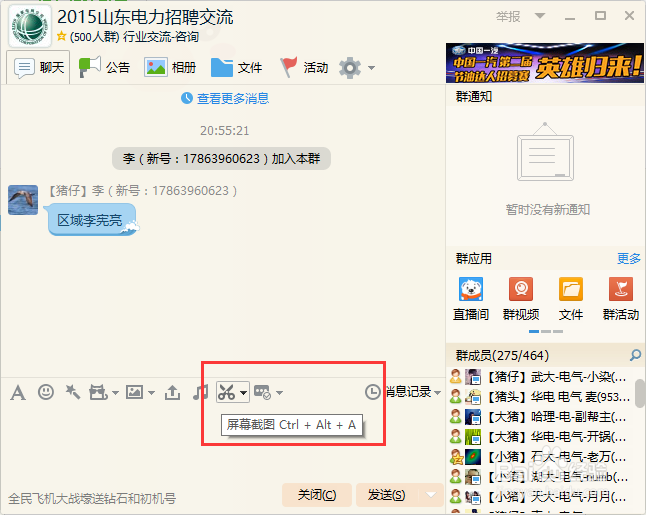
Task: Click the first page indicator dot under 群应用
Action: click(x=534, y=331)
